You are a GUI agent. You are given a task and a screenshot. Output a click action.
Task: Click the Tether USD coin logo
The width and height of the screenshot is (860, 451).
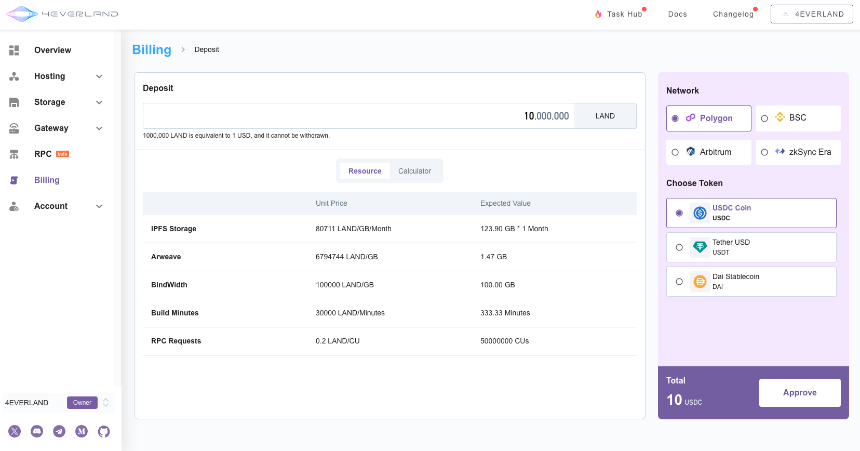(x=700, y=247)
